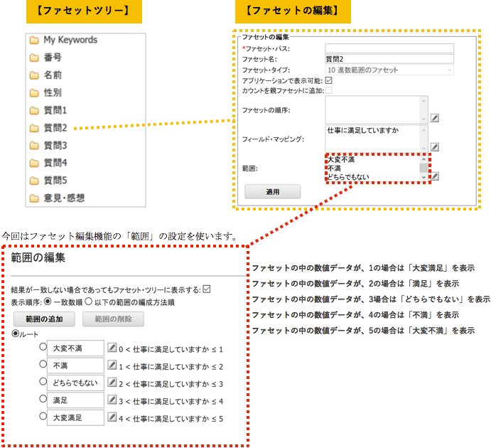
Task: Click the scrollbar of the 範囲 list
Action: click(424, 167)
